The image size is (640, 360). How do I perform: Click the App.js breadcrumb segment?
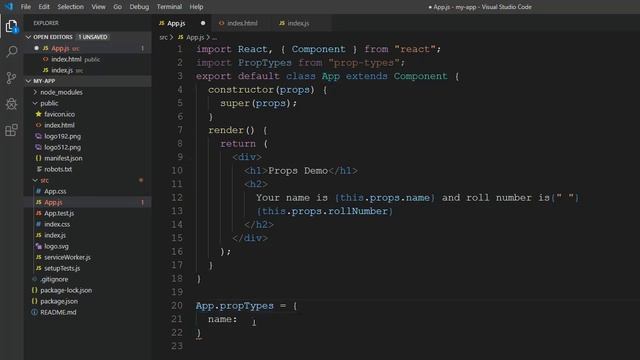195,38
